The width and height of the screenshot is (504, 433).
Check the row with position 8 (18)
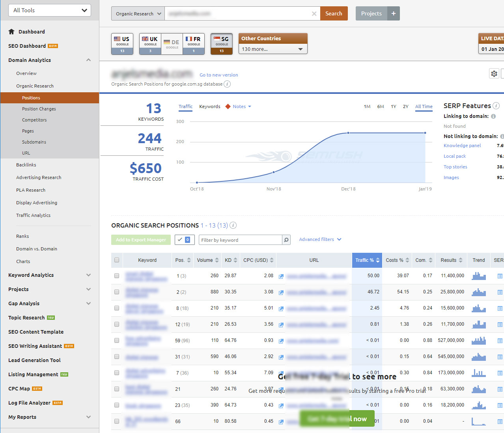coord(117,308)
